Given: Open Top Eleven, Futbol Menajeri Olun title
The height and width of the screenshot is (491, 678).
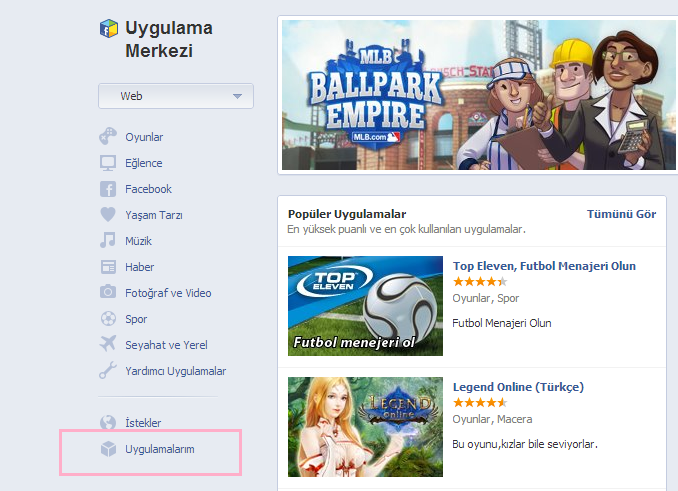Looking at the screenshot, I should pyautogui.click(x=544, y=266).
